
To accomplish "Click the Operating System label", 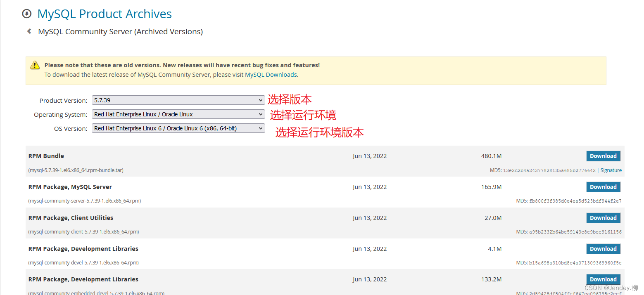I will point(61,115).
